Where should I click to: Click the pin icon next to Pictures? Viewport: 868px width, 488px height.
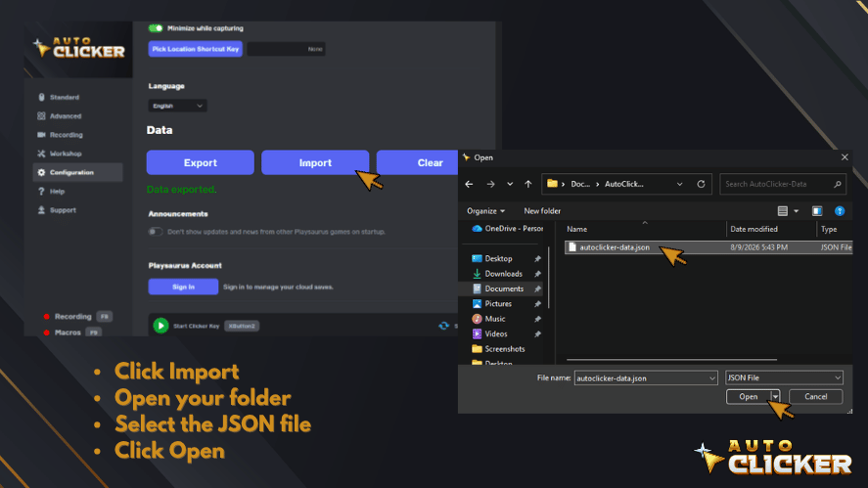pyautogui.click(x=537, y=304)
